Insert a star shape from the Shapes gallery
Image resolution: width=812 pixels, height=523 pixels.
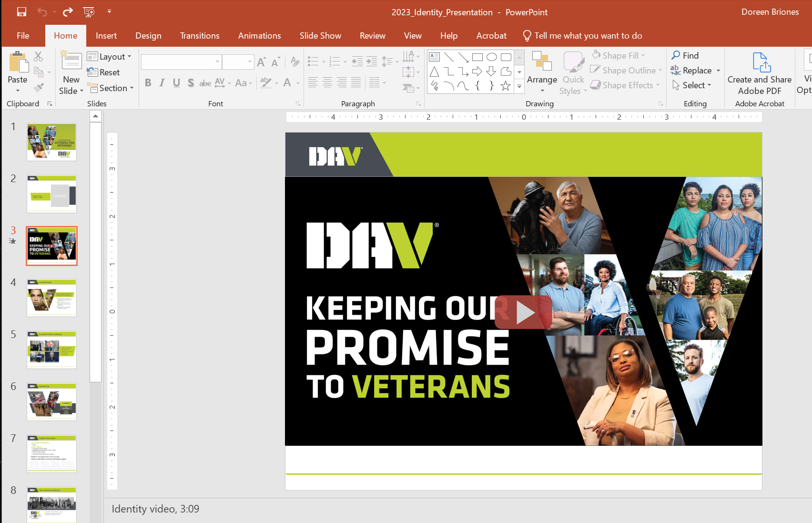click(x=505, y=86)
